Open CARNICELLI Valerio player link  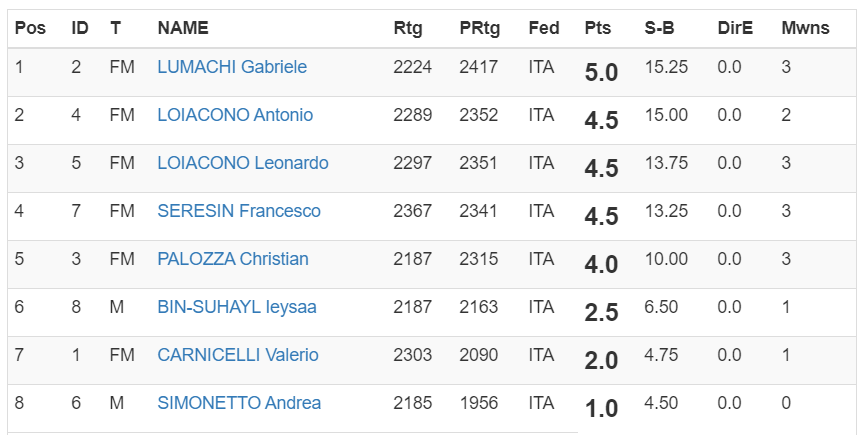[x=238, y=355]
